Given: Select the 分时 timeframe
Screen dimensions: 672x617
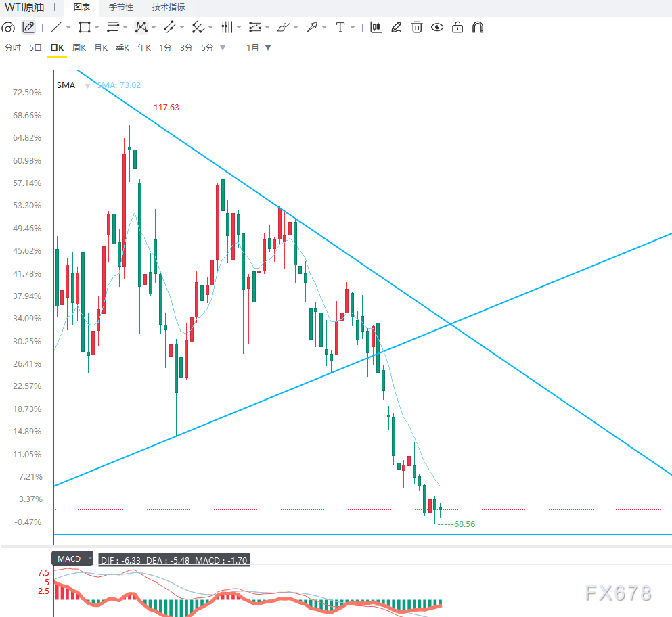Looking at the screenshot, I should (x=13, y=47).
